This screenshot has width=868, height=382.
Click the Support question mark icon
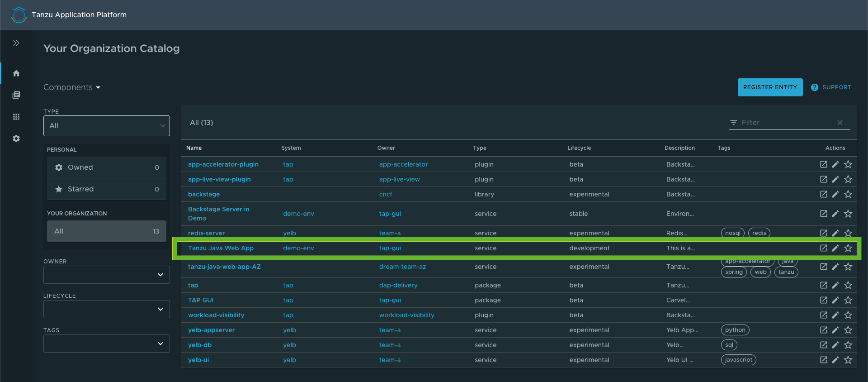pos(814,87)
